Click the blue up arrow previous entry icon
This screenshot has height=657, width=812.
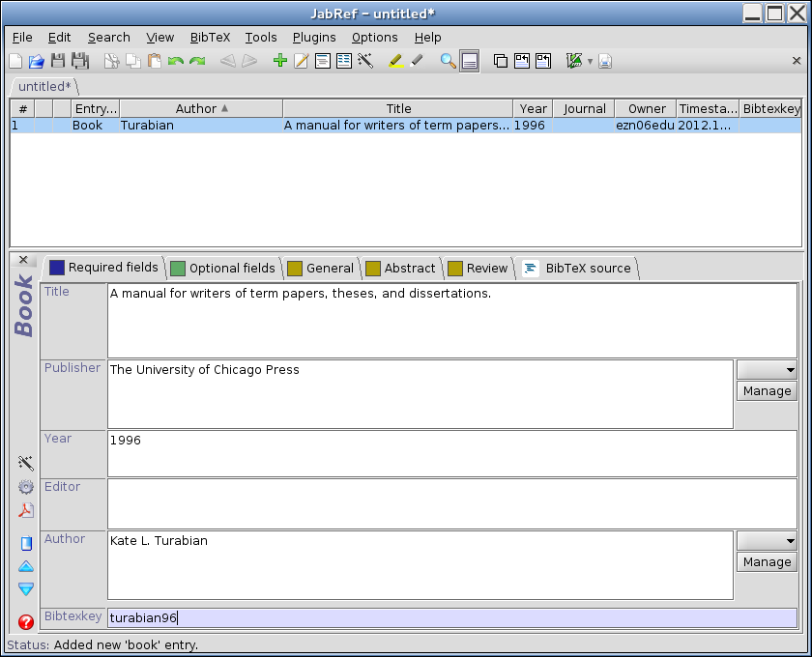[26, 566]
